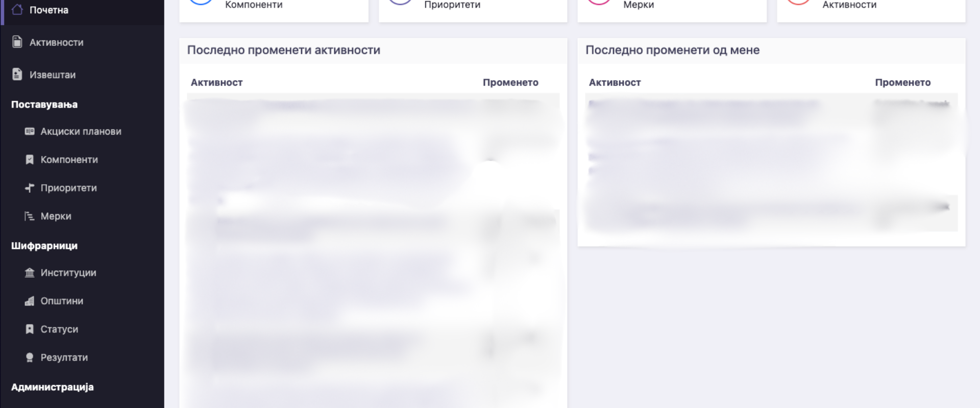Click the Институции building icon
980x408 pixels.
click(x=30, y=273)
